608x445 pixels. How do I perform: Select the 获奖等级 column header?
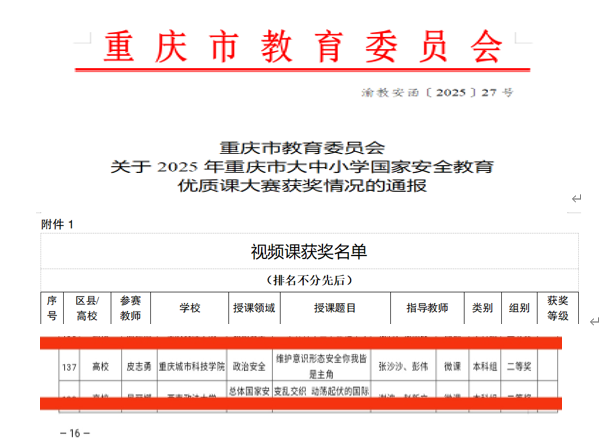[557, 308]
